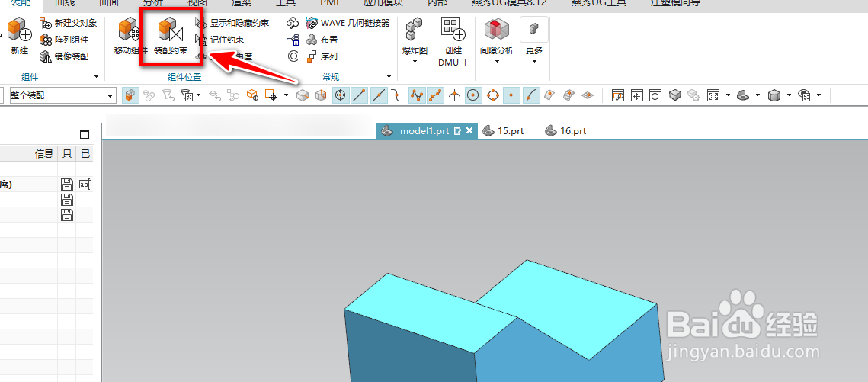Toggle the point on face snap

tap(549, 96)
